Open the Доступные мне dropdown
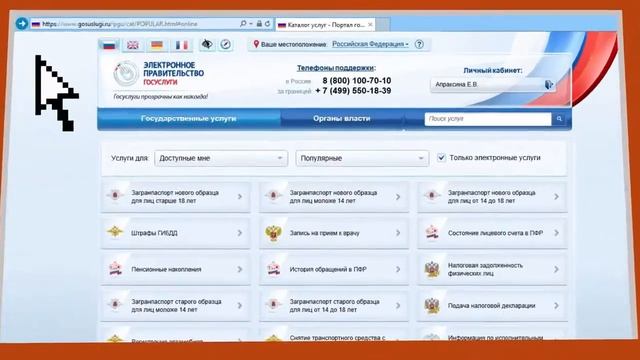Screen dimensions: 640x360 point(221,158)
